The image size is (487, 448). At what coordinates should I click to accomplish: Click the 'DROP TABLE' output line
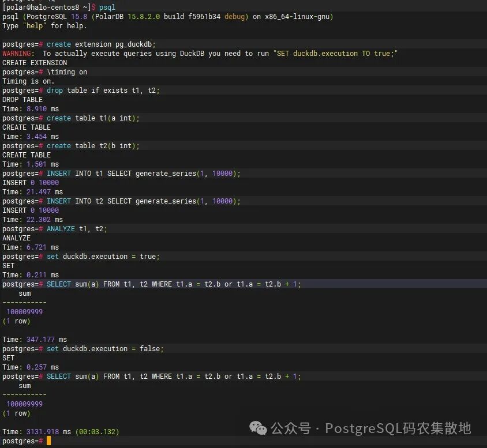pyautogui.click(x=23, y=100)
